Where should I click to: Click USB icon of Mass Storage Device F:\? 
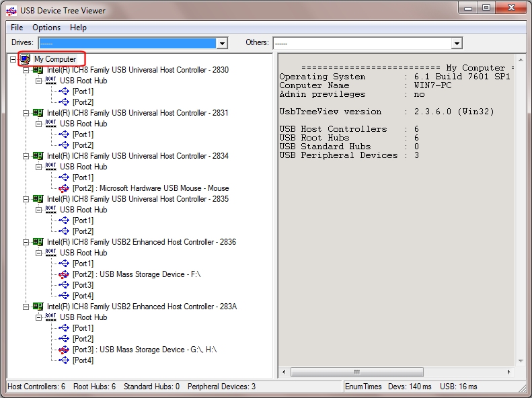tap(63, 274)
